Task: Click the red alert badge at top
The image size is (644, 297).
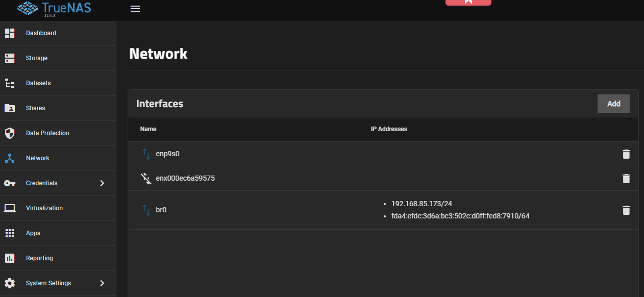Action: pyautogui.click(x=468, y=2)
